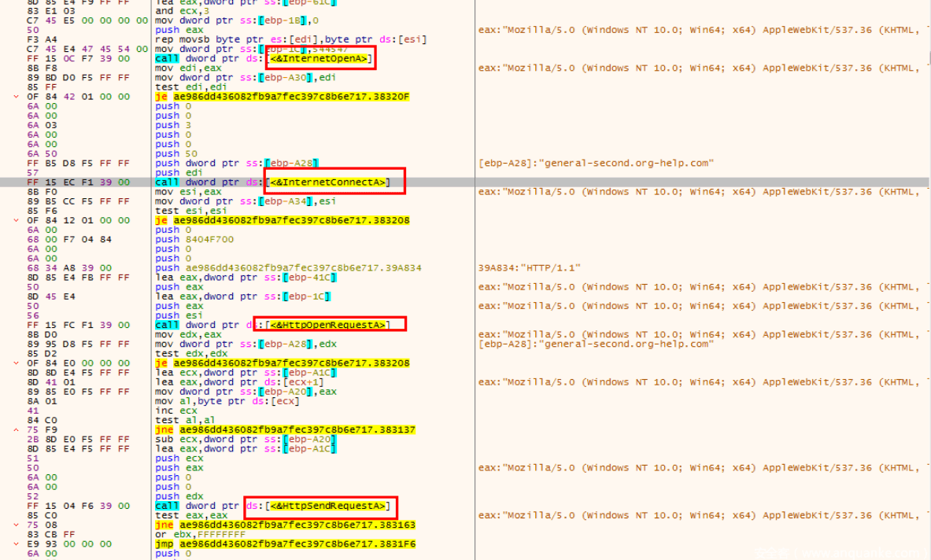Viewport: 931px width, 560px height.
Task: Select the test edi,edi instruction
Action: point(191,87)
